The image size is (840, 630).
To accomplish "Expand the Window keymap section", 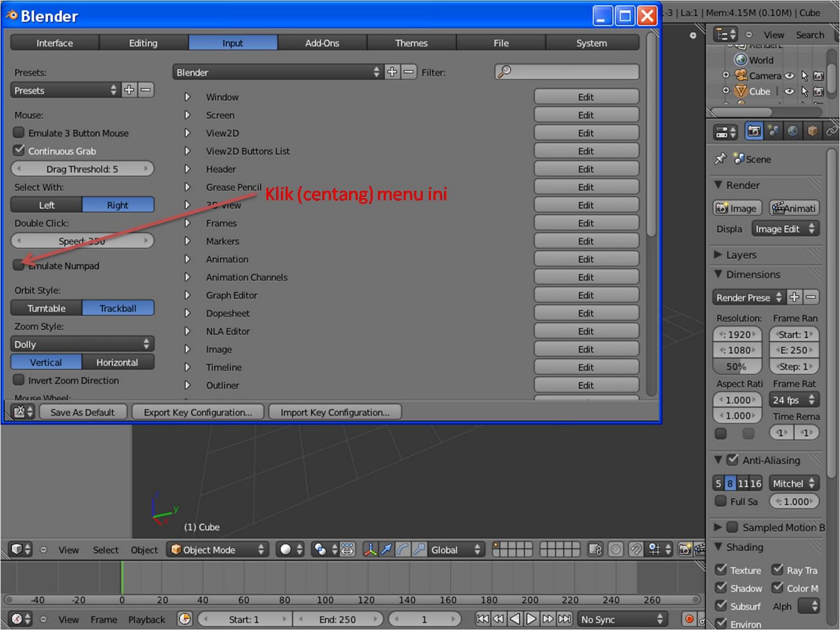I will point(187,97).
